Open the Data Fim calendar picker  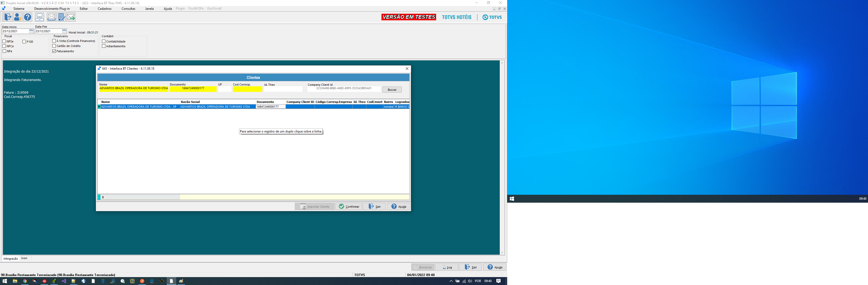pos(64,31)
